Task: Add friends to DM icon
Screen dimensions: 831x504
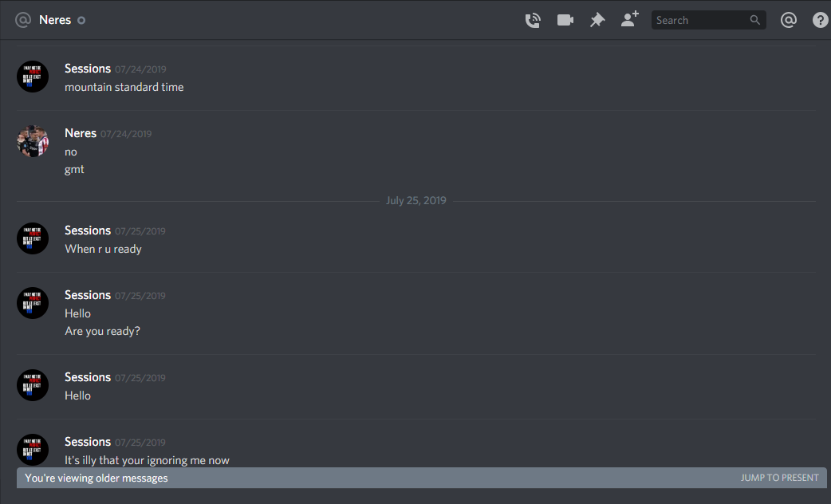Action: click(x=629, y=19)
